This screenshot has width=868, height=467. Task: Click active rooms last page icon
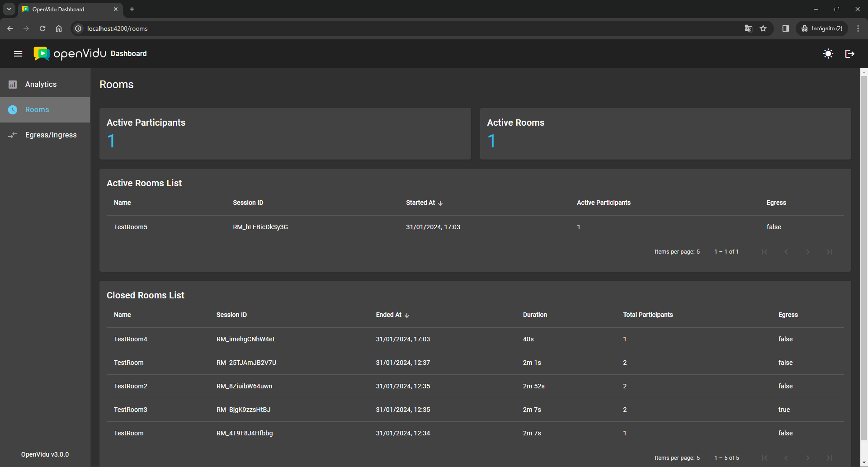830,252
